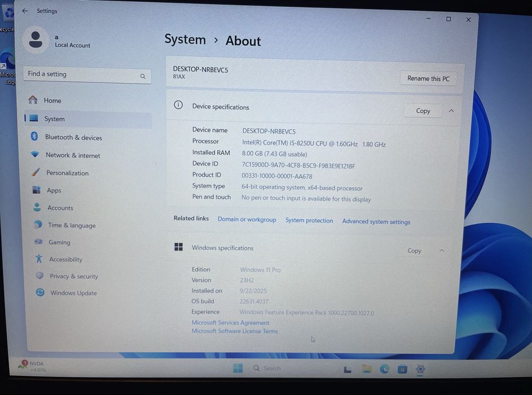Open Domain or workgroup link
The image size is (532, 395).
[247, 219]
